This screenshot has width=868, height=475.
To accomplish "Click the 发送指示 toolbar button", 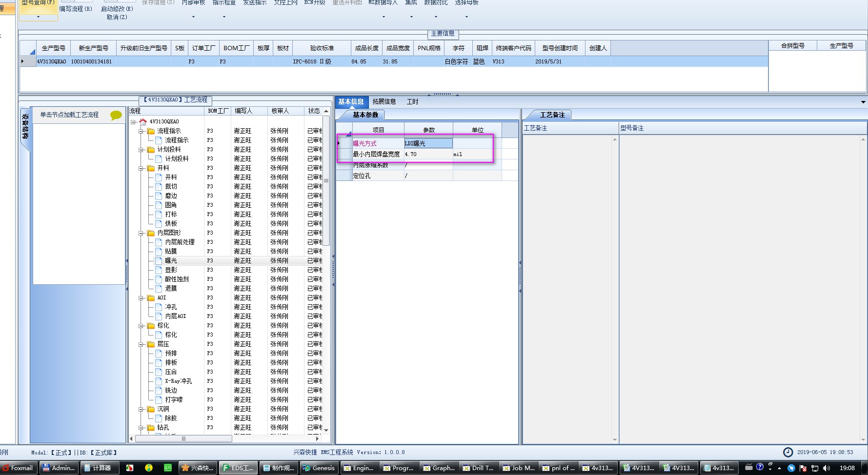I will [255, 3].
